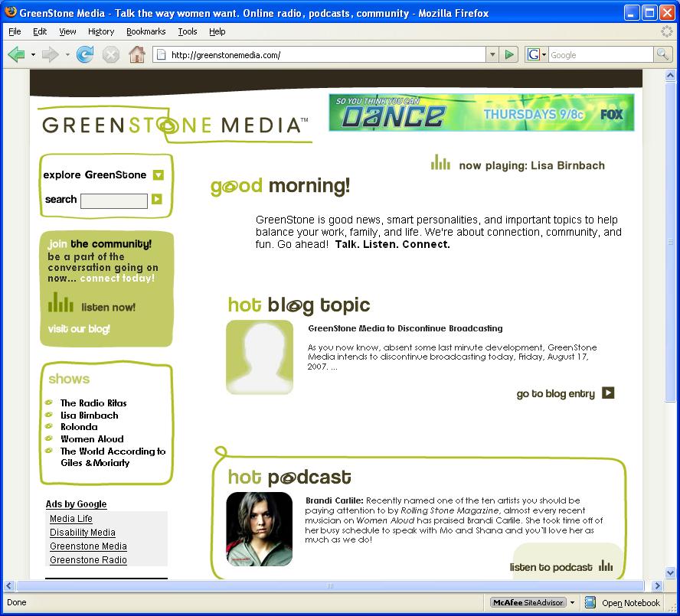Click the Google search magnifier icon

[662, 54]
